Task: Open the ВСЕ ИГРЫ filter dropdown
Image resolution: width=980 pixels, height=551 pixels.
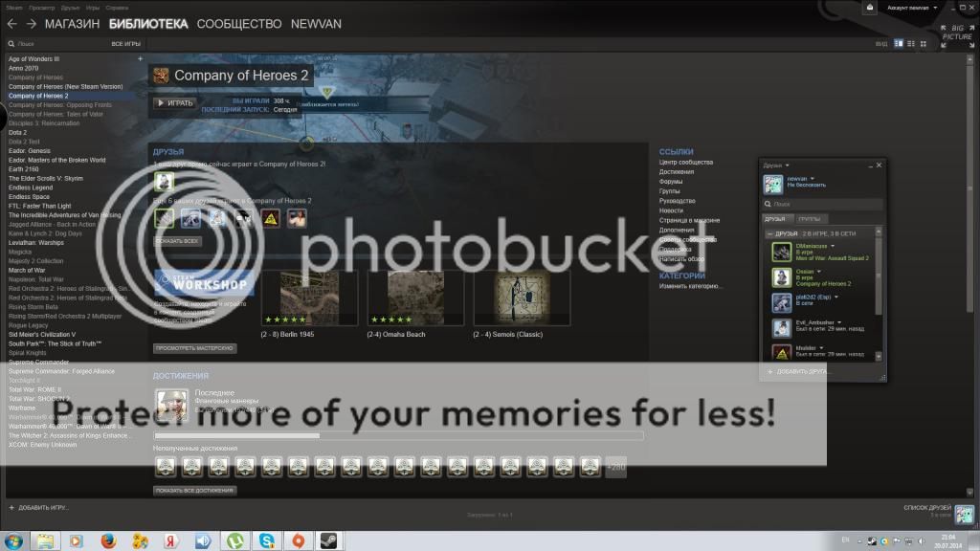Action: (125, 44)
